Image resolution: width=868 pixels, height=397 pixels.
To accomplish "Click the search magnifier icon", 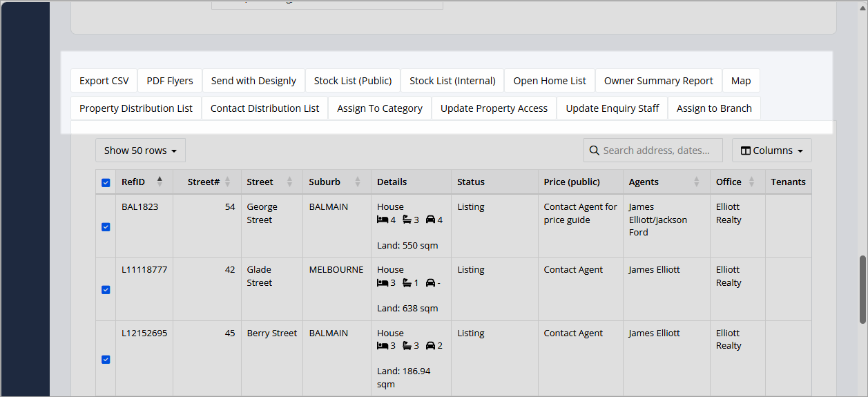I will tap(594, 151).
